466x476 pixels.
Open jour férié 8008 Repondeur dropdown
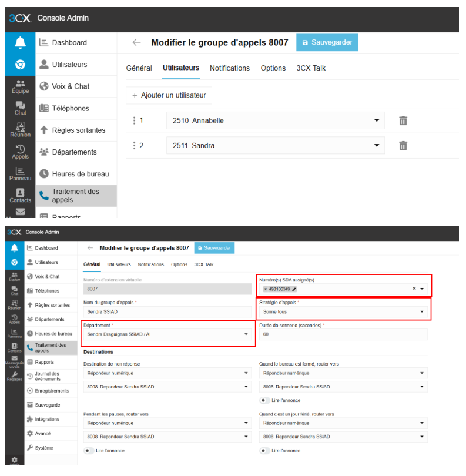tap(343, 437)
